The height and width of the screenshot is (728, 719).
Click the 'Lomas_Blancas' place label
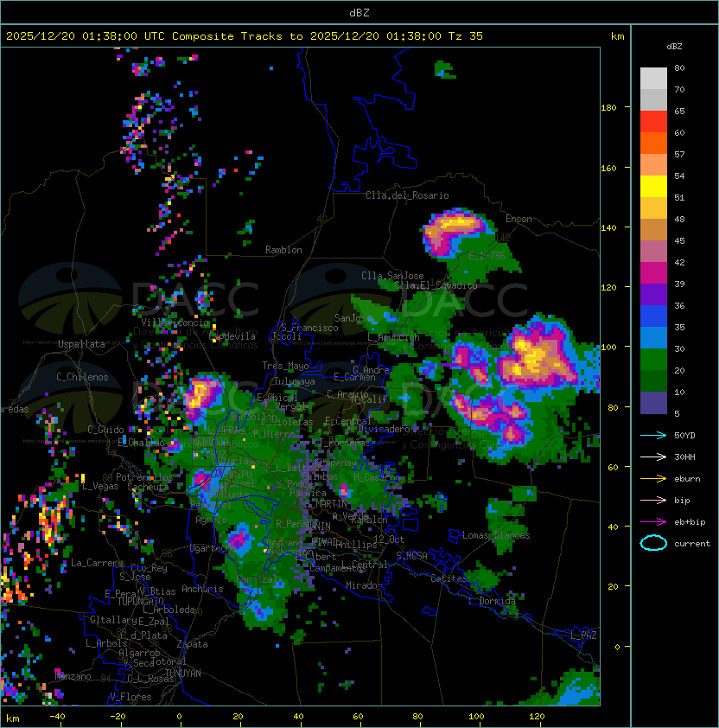(496, 535)
